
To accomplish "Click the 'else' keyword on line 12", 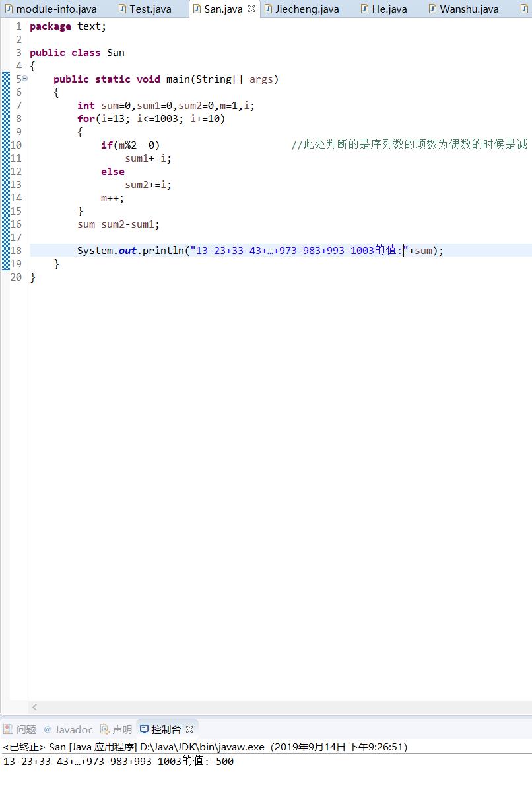I will click(x=113, y=172).
